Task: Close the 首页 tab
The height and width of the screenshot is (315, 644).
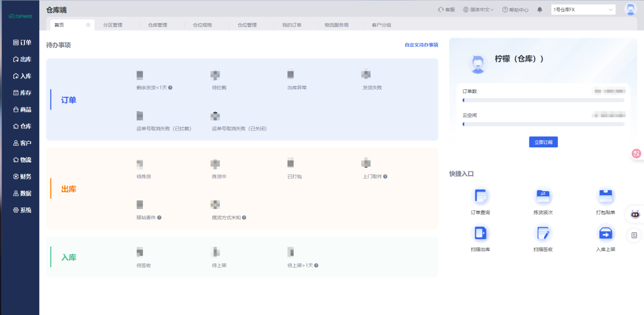Action: coord(88,25)
